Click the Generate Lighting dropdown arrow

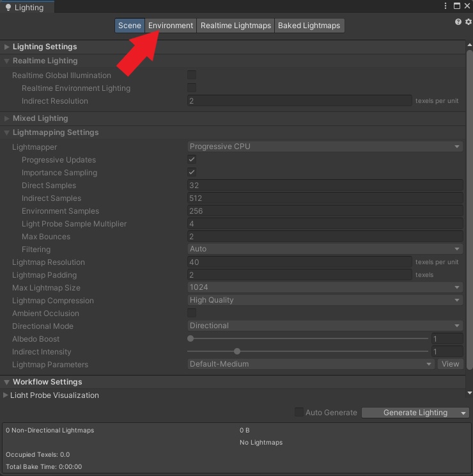click(x=463, y=413)
